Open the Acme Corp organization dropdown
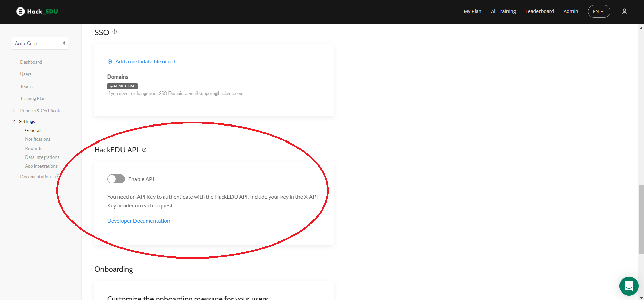The width and height of the screenshot is (644, 300). [x=40, y=43]
